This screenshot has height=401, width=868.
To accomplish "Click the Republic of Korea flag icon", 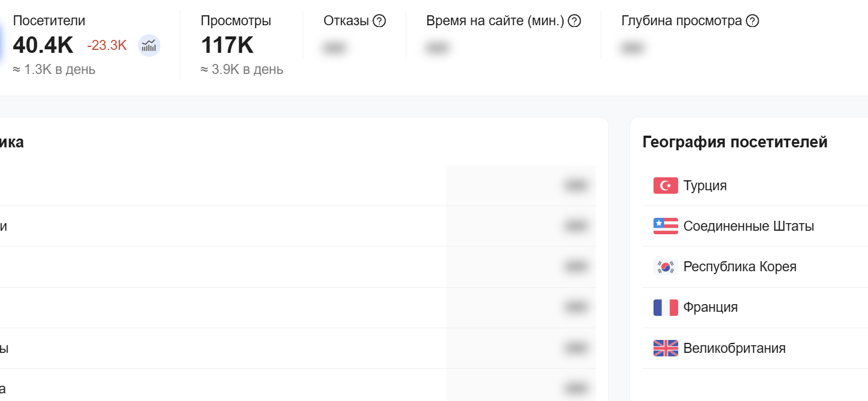I will click(665, 267).
